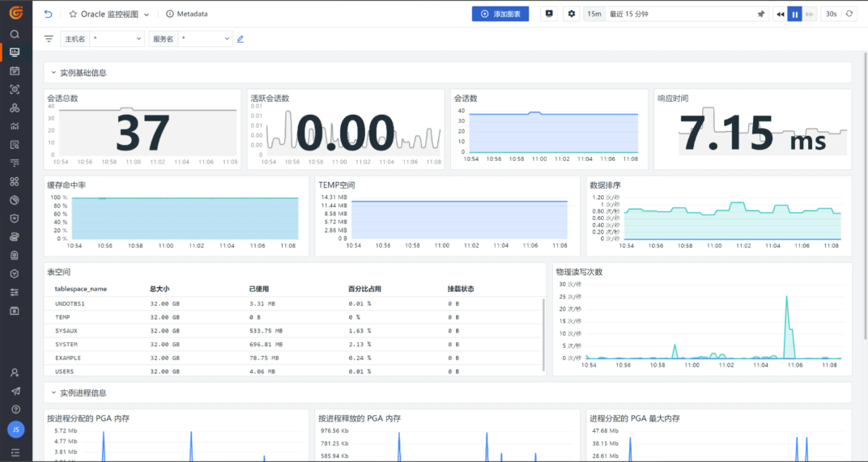The width and height of the screenshot is (868, 462).
Task: Open the alarm monitor icon in sidebar
Action: [x=15, y=255]
